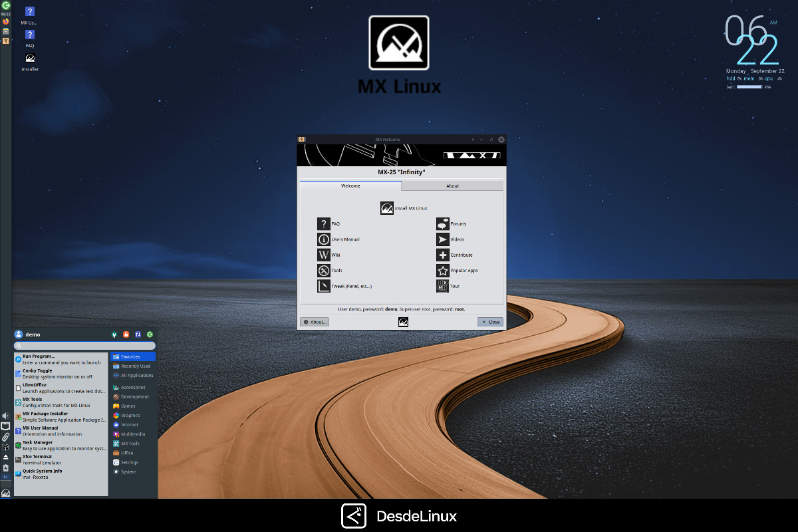
Task: Launch Tools from the Welcome screen
Action: pyautogui.click(x=324, y=270)
